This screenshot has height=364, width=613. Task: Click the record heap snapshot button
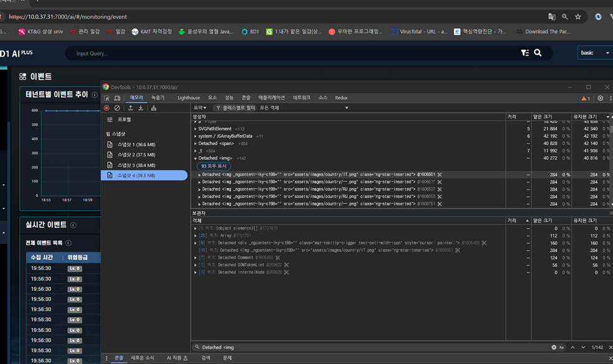pos(107,108)
